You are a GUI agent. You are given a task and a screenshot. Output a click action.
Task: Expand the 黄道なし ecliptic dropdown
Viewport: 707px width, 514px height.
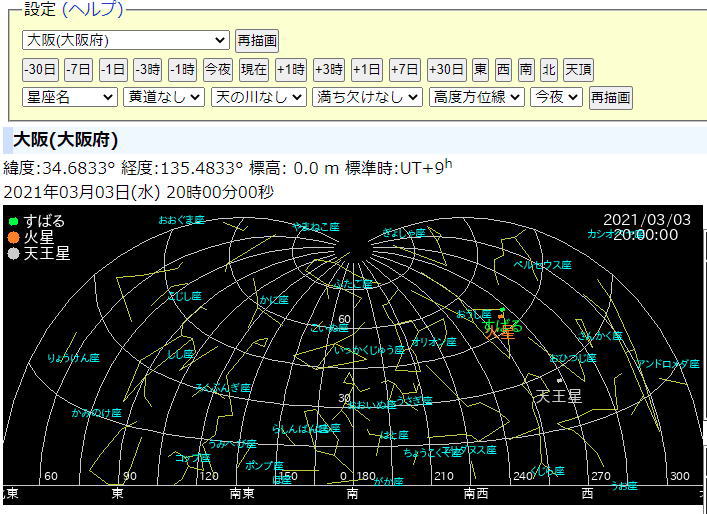coord(164,97)
